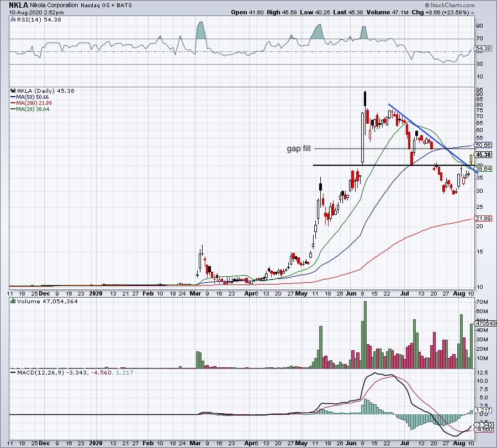Click the 21.89 MA(200) price tag
This screenshot has width=497, height=448.
pos(483,218)
